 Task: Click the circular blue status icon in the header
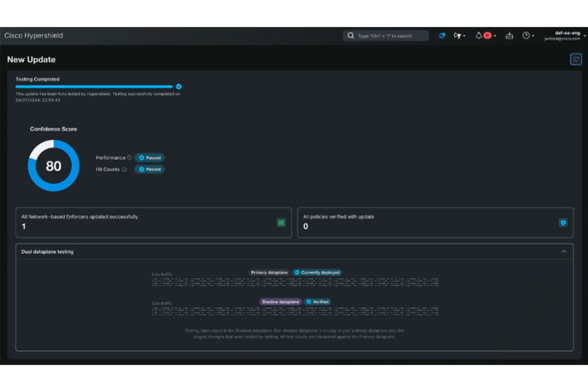click(442, 35)
